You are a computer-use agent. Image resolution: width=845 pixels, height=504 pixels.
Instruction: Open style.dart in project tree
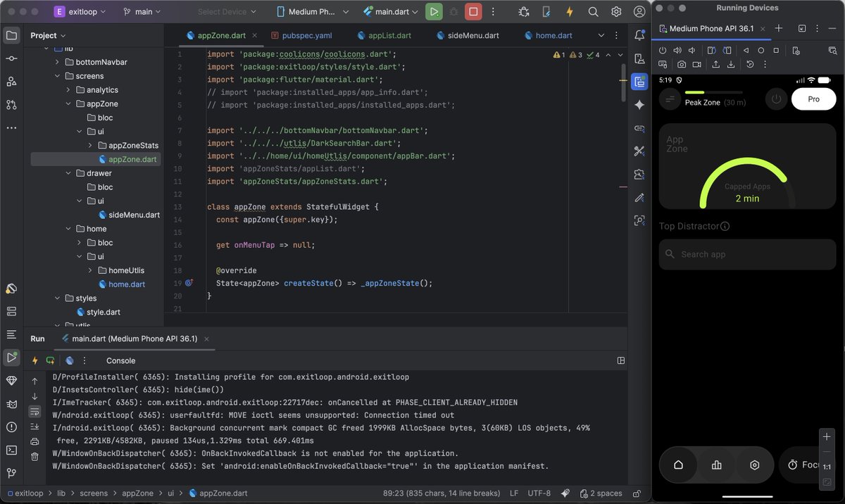(x=98, y=312)
